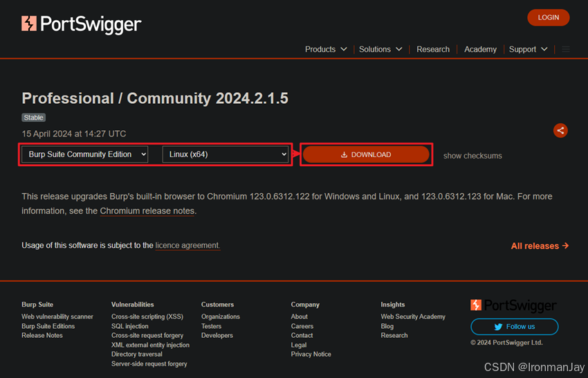Open Release Notes footer link
The height and width of the screenshot is (378, 588).
click(x=42, y=335)
